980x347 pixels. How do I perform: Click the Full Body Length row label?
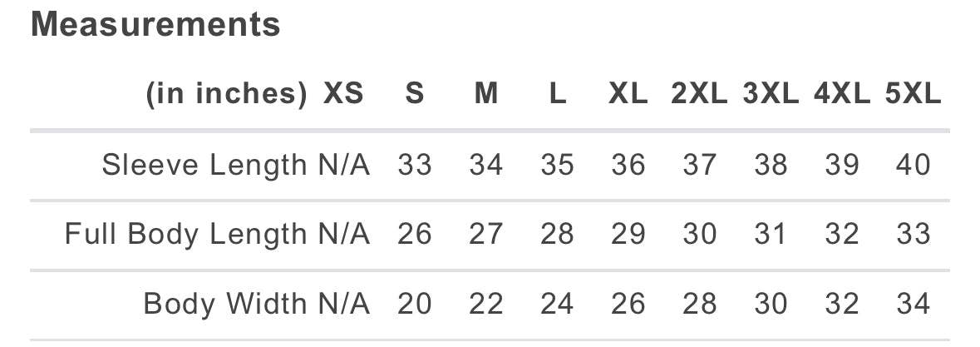[x=186, y=235]
